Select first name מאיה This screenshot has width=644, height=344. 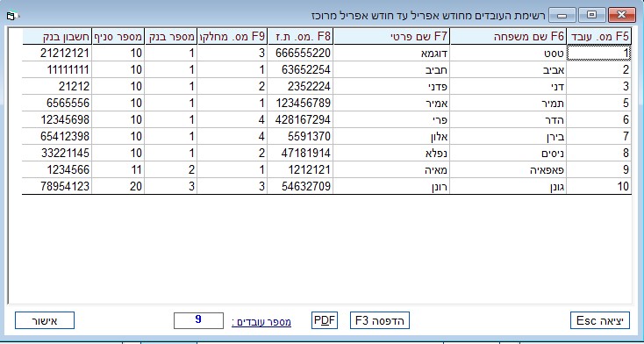[x=392, y=169]
